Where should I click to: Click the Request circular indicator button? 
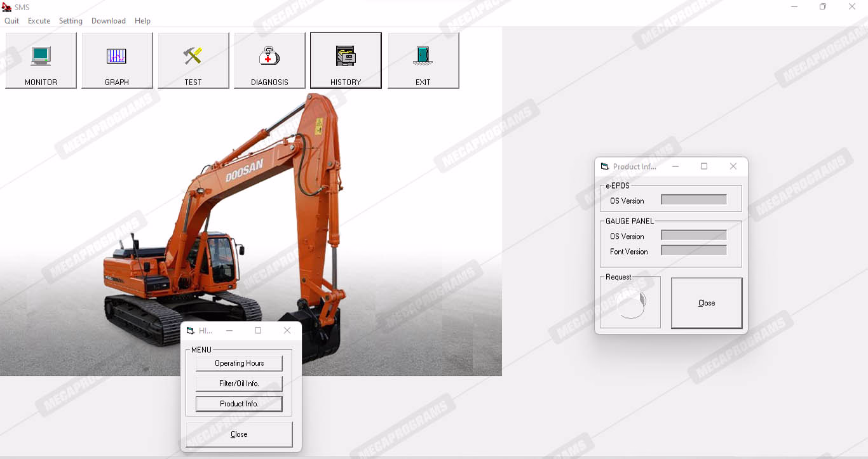pos(630,303)
